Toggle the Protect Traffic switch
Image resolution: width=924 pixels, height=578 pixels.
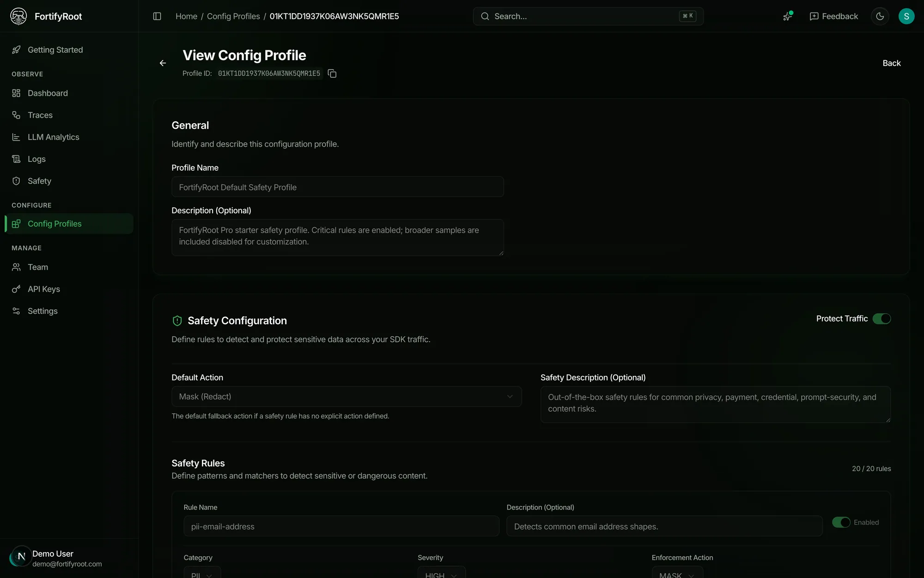(x=881, y=319)
